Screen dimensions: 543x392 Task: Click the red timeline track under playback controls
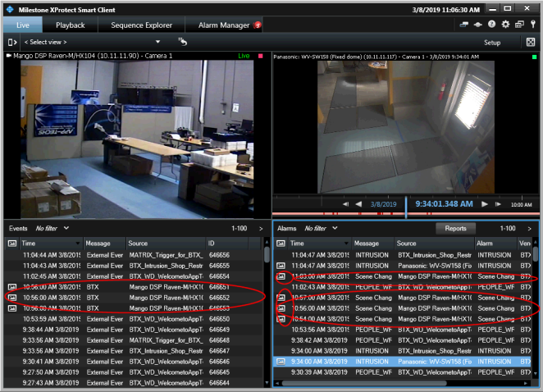tap(405, 214)
